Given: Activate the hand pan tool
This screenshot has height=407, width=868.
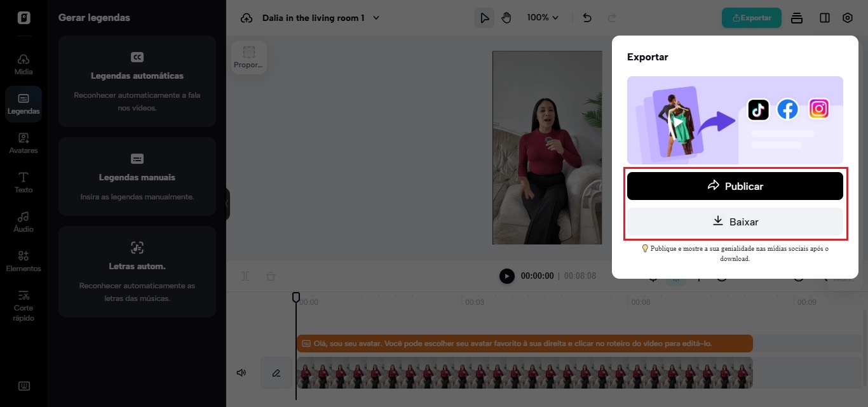Looking at the screenshot, I should pos(506,18).
